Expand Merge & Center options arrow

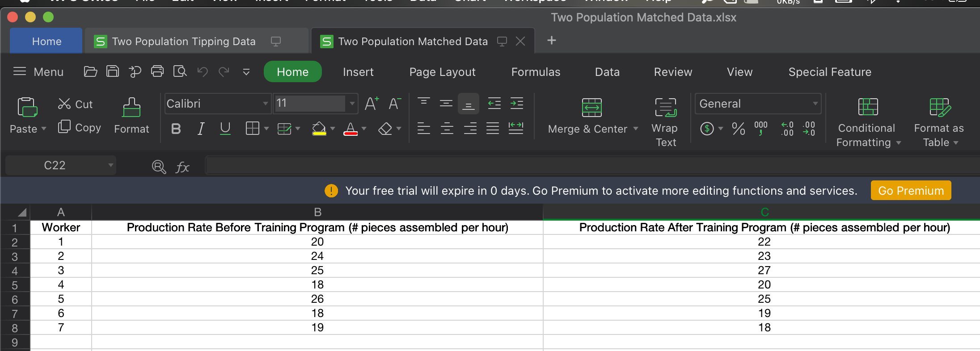coord(636,129)
